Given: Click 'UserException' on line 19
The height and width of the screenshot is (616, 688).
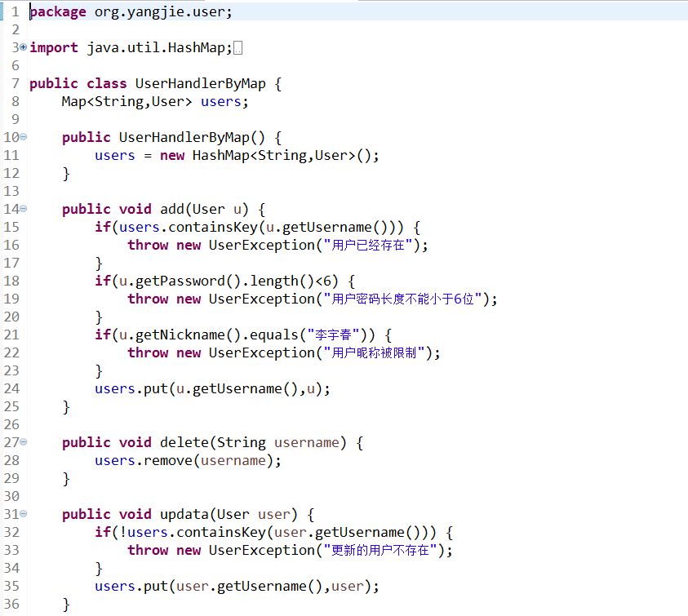Looking at the screenshot, I should click(262, 299).
